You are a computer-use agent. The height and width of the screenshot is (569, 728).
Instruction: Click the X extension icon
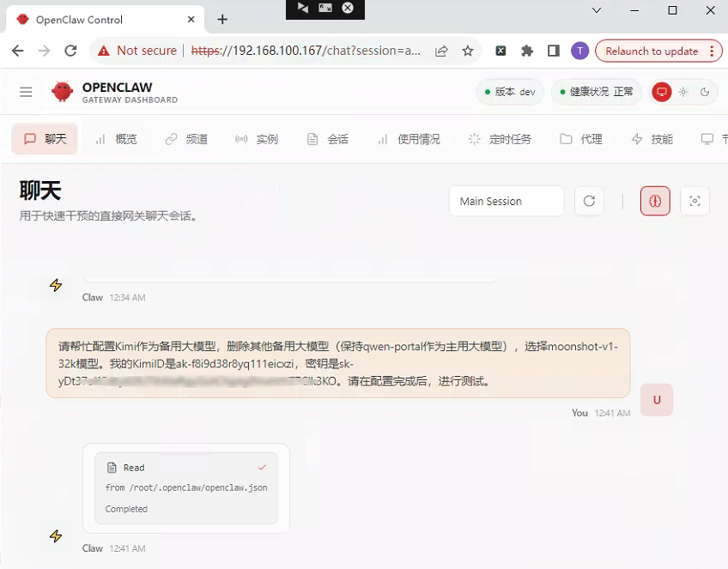tap(500, 51)
